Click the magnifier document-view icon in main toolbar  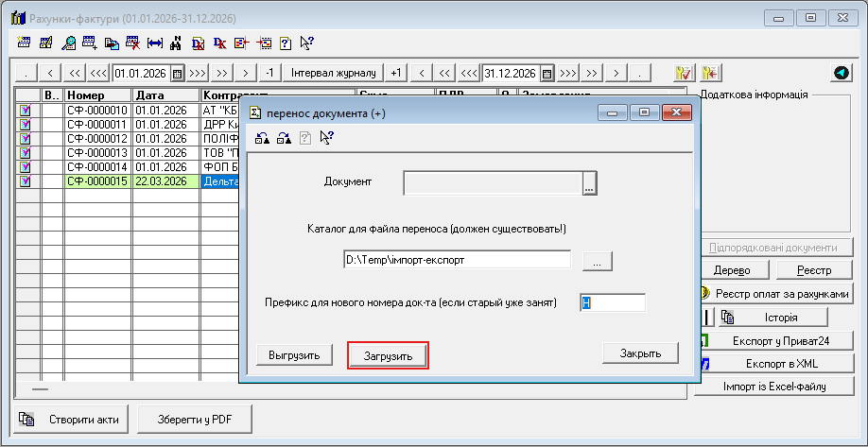pyautogui.click(x=69, y=43)
